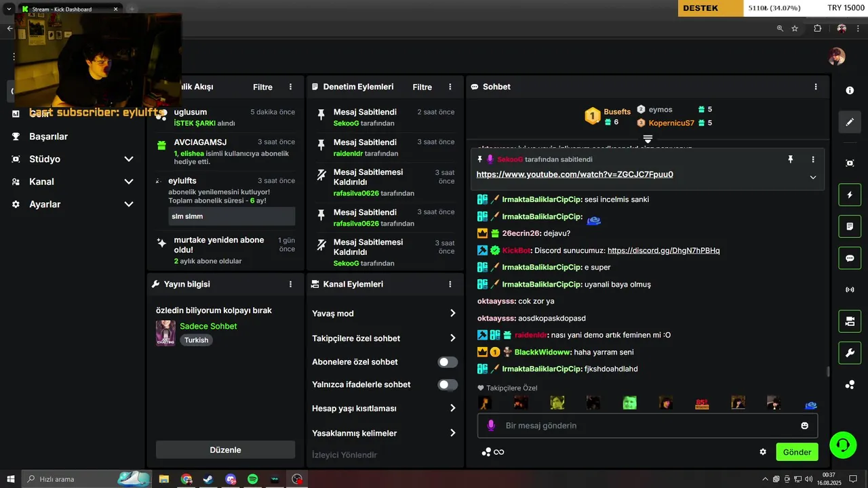Open Filtre in the activity feed panel
Image resolution: width=868 pixels, height=488 pixels.
(263, 87)
